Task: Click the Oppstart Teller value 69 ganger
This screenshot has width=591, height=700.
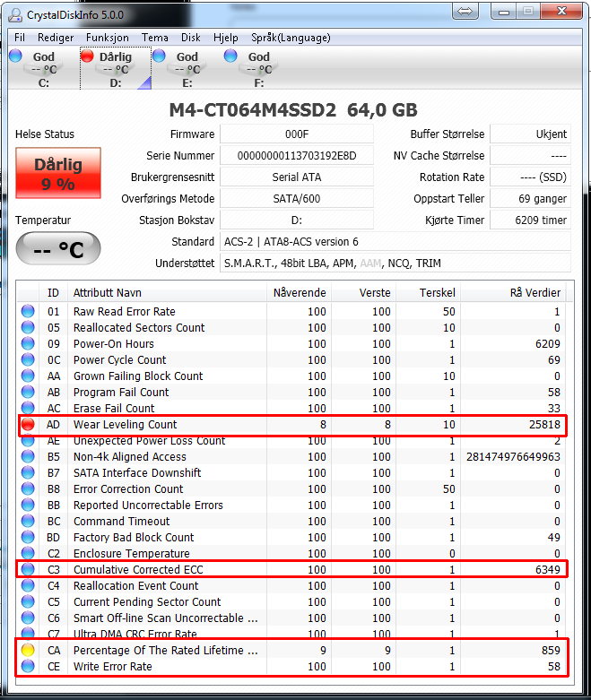Action: (530, 199)
